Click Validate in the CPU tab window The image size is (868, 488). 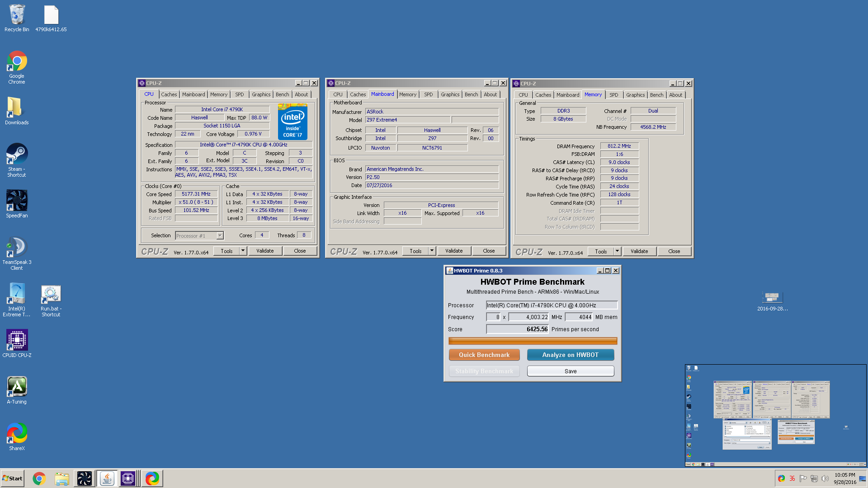coord(265,251)
